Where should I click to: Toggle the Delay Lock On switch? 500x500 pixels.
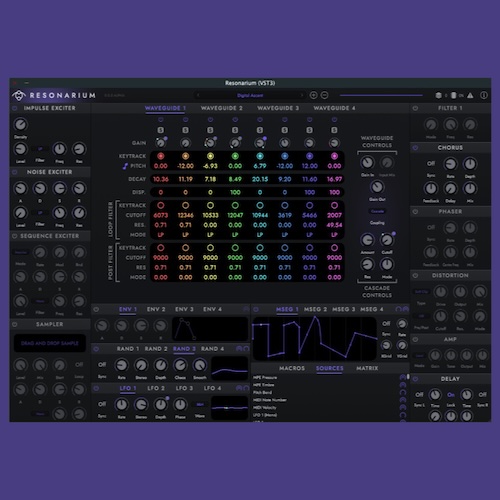click(451, 395)
